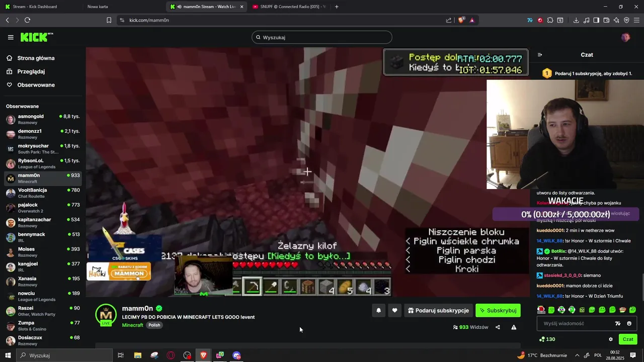Collapse the chat panel with the arrow icon
This screenshot has height=362, width=644.
click(x=540, y=55)
